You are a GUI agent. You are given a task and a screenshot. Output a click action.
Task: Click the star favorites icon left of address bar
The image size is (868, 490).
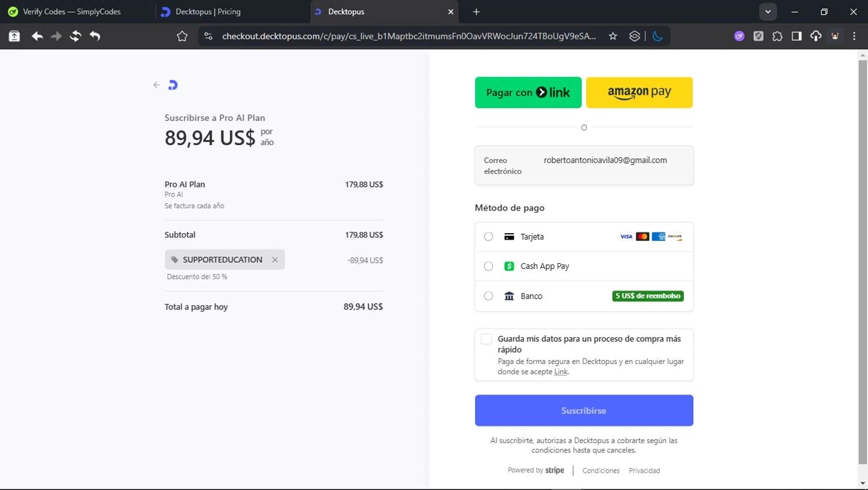182,36
